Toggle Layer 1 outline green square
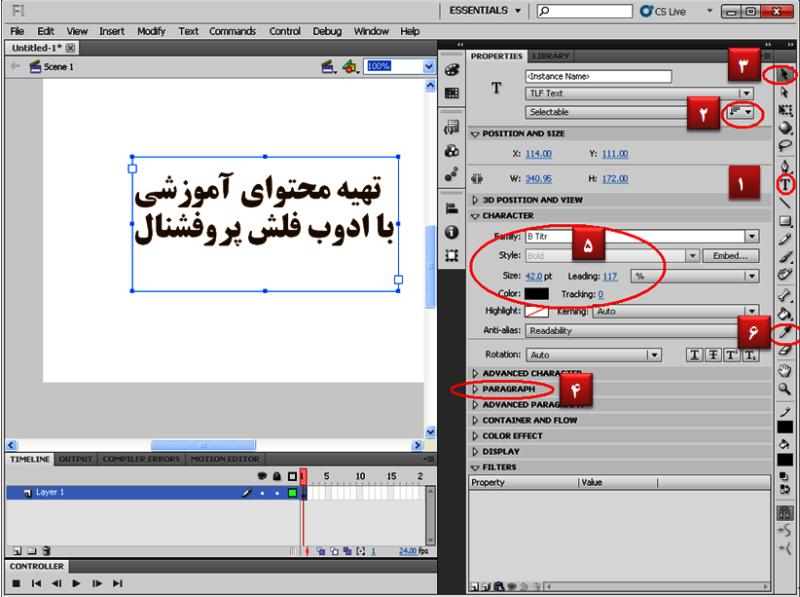This screenshot has height=597, width=800. pyautogui.click(x=292, y=492)
